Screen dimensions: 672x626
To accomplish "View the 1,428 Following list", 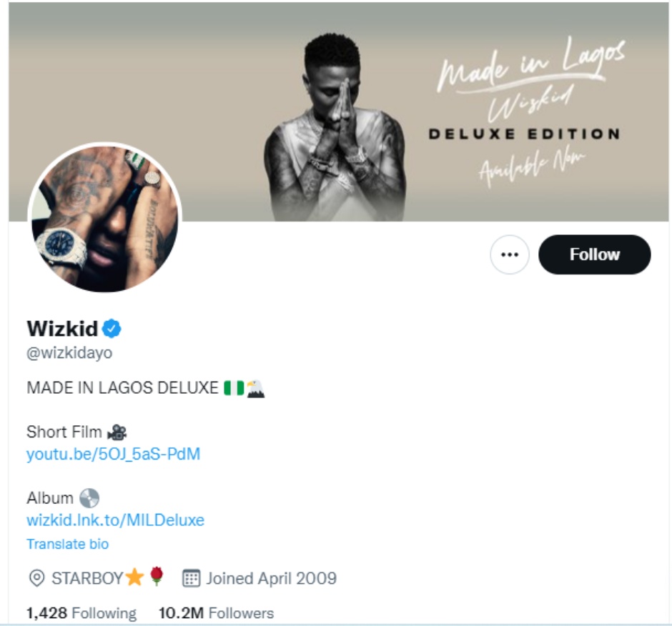I will coord(81,613).
